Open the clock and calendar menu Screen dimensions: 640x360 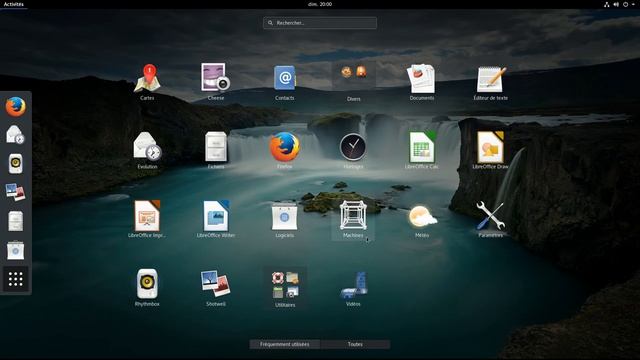[320, 4]
